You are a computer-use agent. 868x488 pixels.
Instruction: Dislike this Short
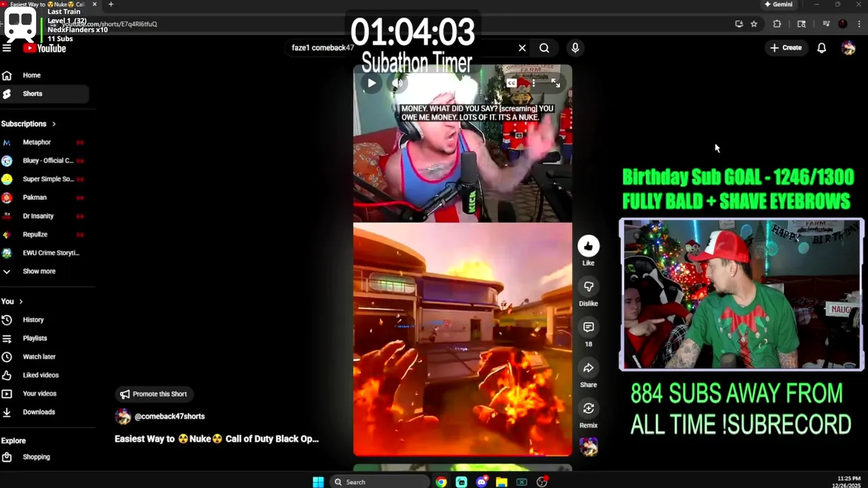pyautogui.click(x=589, y=287)
